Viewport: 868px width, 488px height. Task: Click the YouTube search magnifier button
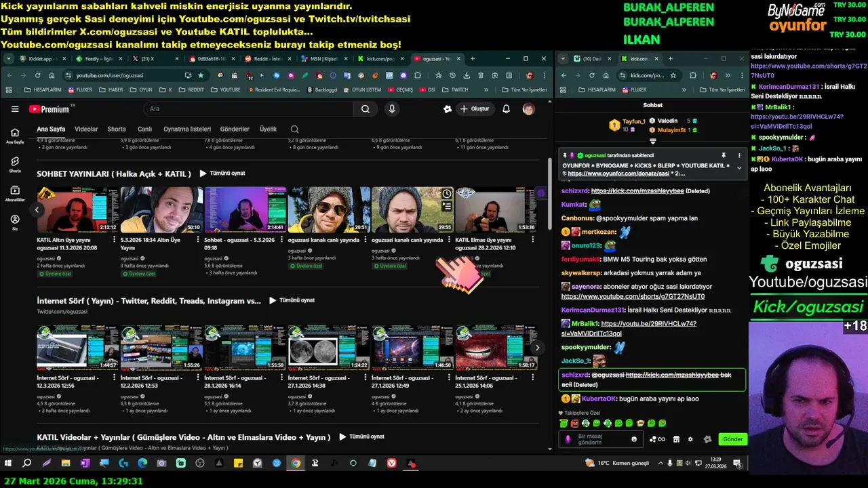pos(366,109)
